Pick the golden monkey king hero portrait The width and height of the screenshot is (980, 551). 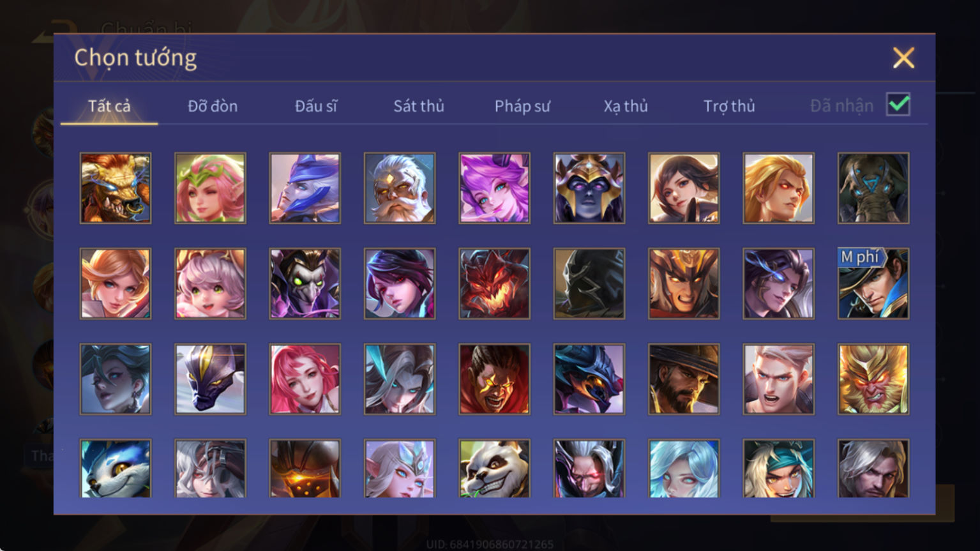tap(873, 379)
